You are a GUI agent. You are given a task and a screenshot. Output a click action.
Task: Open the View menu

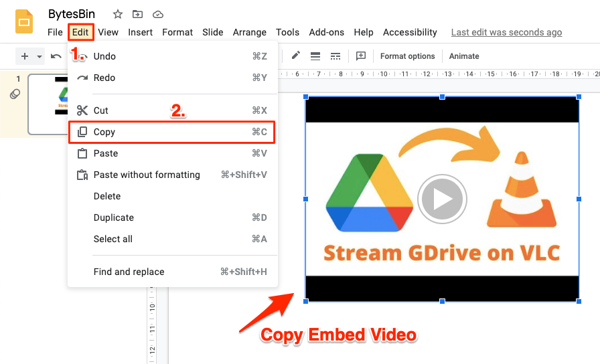[x=108, y=33]
